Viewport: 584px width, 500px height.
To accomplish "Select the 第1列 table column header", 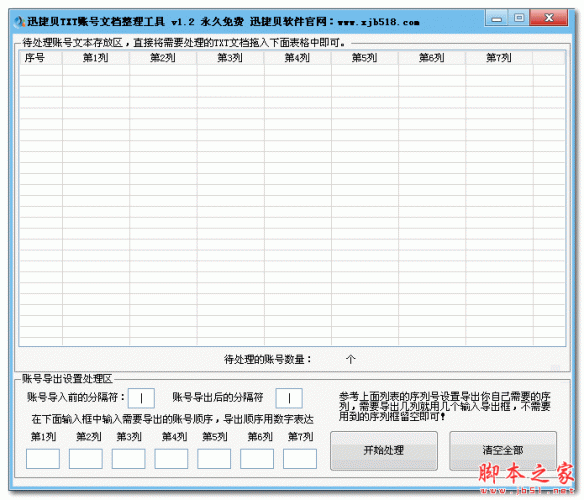I will [x=96, y=58].
